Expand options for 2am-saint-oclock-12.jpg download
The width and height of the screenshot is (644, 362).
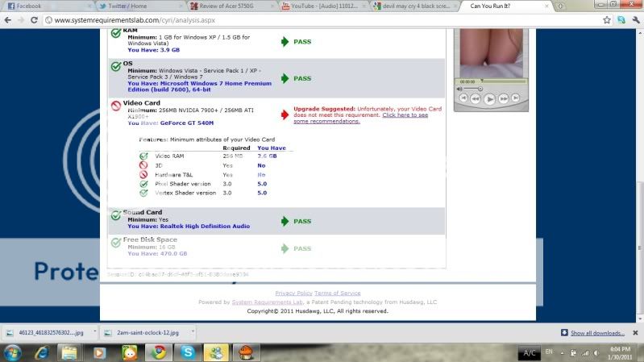(195, 331)
